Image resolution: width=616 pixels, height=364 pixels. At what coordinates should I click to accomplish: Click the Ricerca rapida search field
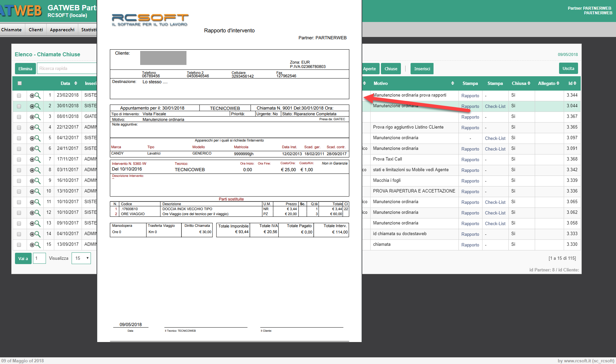[x=67, y=68]
